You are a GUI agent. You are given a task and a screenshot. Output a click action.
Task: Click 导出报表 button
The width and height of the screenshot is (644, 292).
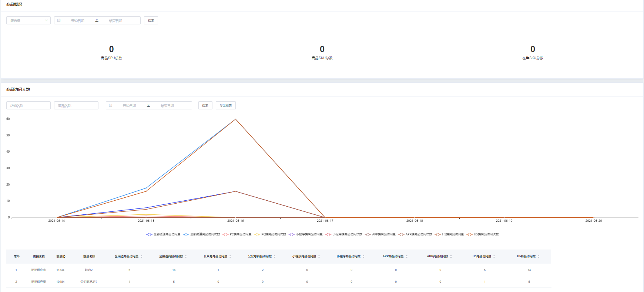click(226, 105)
